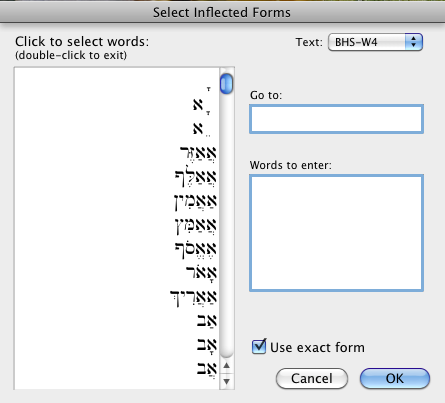Click the scroll up arrow of word list
The width and height of the screenshot is (445, 403).
point(227,366)
